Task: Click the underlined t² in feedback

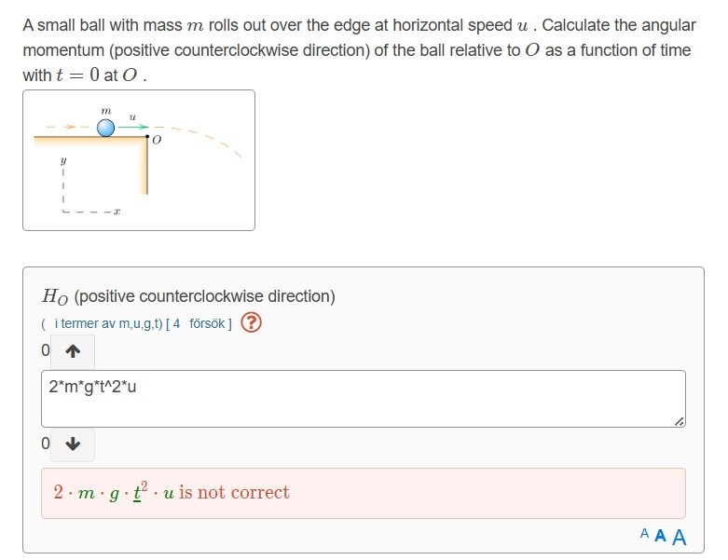Action: click(143, 492)
